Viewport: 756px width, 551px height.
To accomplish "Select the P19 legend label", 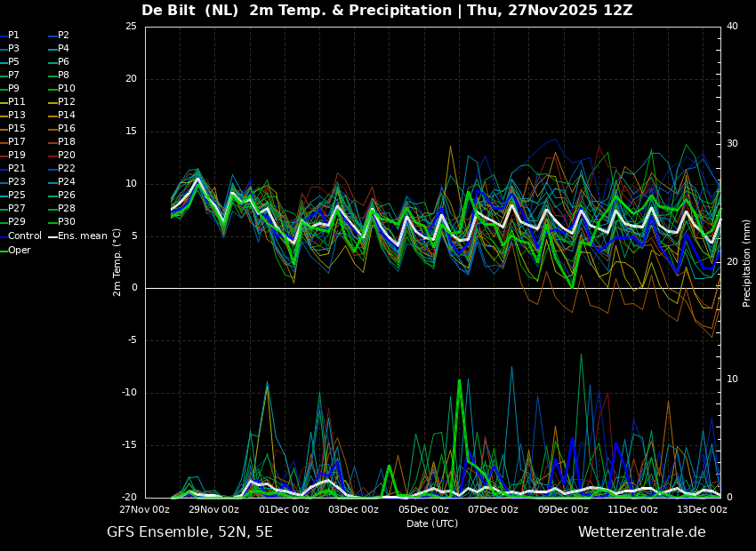I will pos(17,156).
